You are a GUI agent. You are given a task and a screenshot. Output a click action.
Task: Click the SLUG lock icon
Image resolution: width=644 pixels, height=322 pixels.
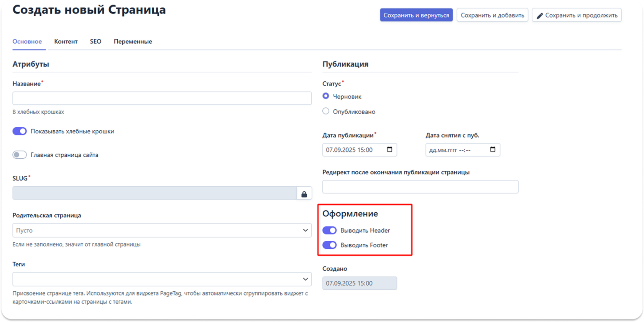304,194
